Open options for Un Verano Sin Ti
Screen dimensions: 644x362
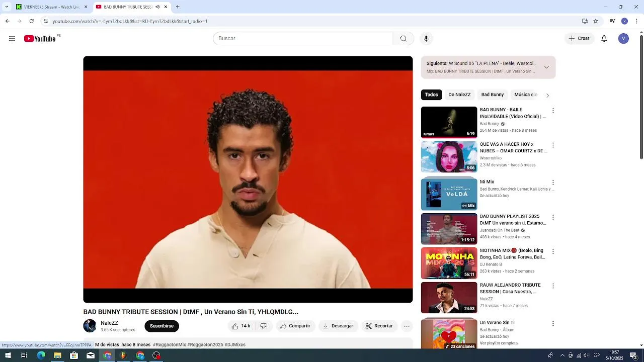click(553, 323)
